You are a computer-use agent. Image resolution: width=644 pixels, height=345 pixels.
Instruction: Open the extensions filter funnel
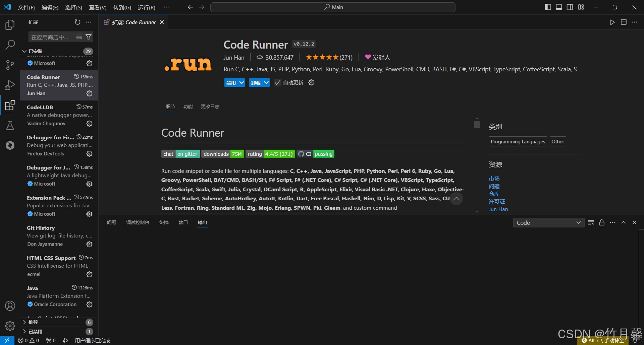pyautogui.click(x=89, y=37)
